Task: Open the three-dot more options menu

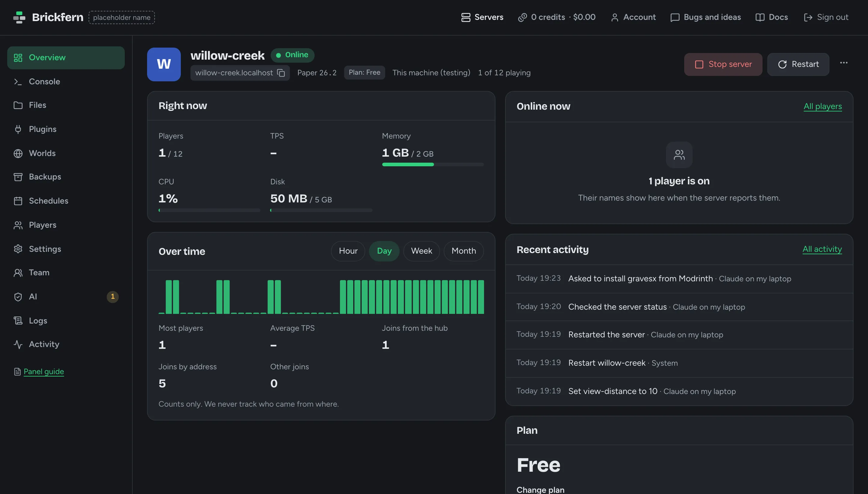Action: click(844, 63)
